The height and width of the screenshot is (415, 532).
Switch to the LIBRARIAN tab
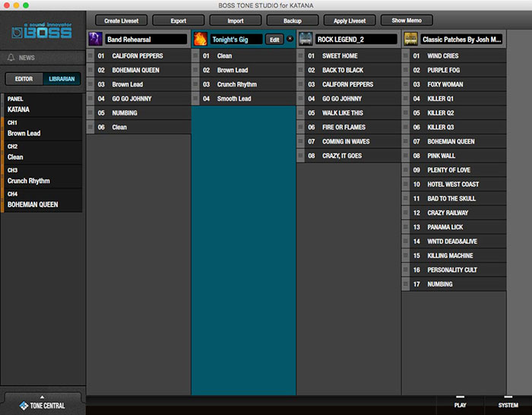click(62, 79)
